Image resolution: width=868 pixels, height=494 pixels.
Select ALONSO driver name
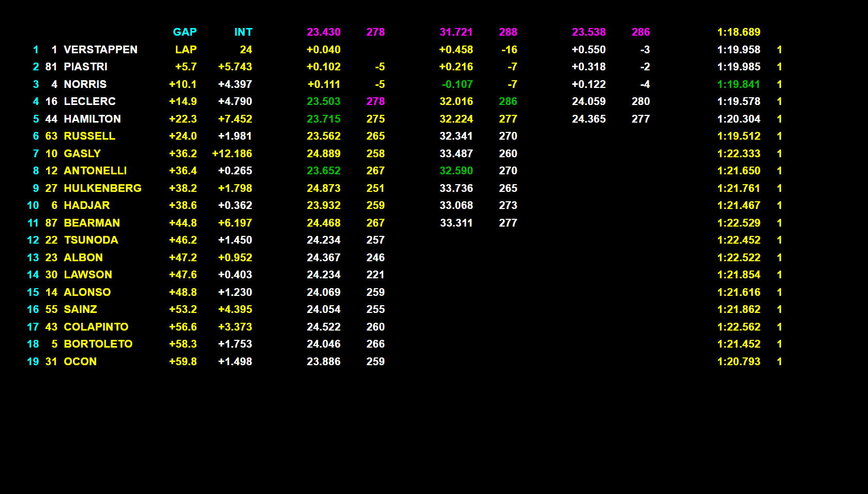(87, 292)
